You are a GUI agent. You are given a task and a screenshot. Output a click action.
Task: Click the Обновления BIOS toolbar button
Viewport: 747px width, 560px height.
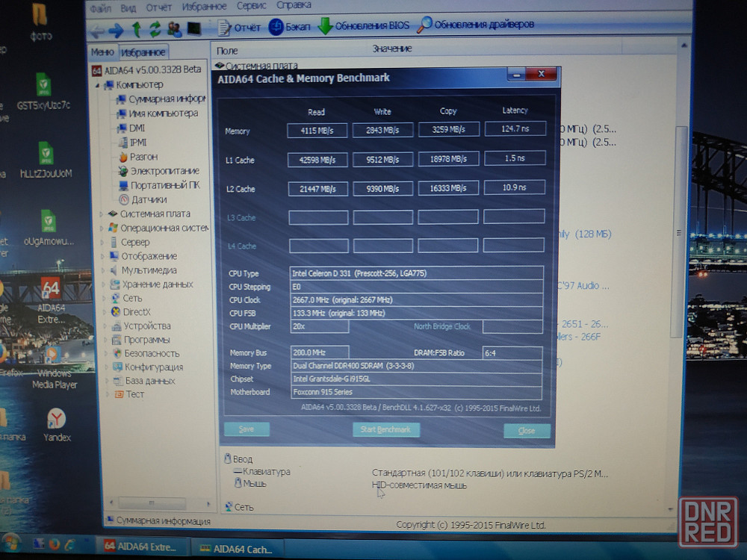364,25
